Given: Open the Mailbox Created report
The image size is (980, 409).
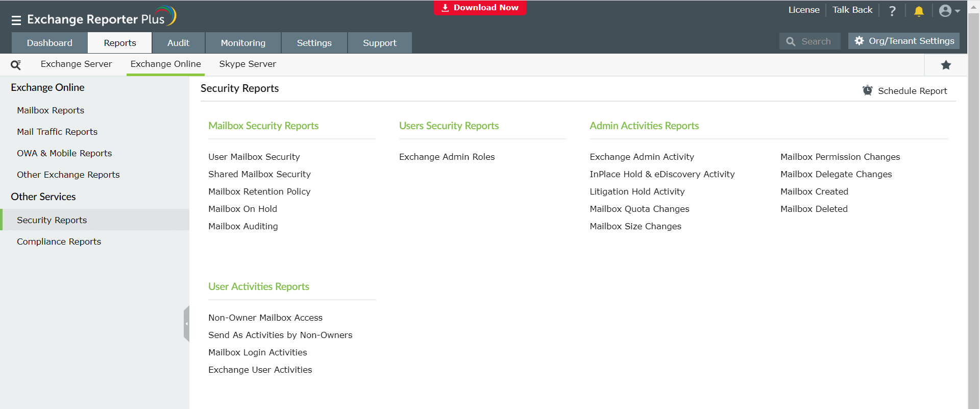Looking at the screenshot, I should coord(814,191).
